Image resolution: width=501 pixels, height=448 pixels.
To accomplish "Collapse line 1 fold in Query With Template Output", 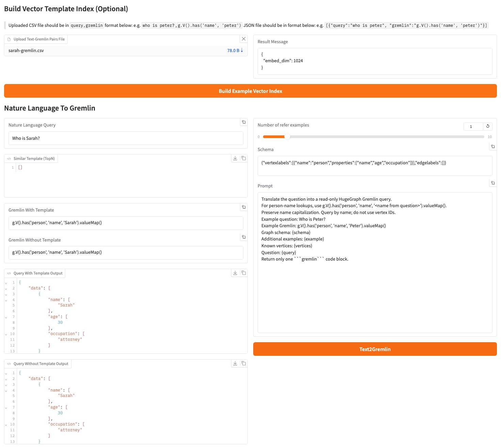I will coord(6,283).
